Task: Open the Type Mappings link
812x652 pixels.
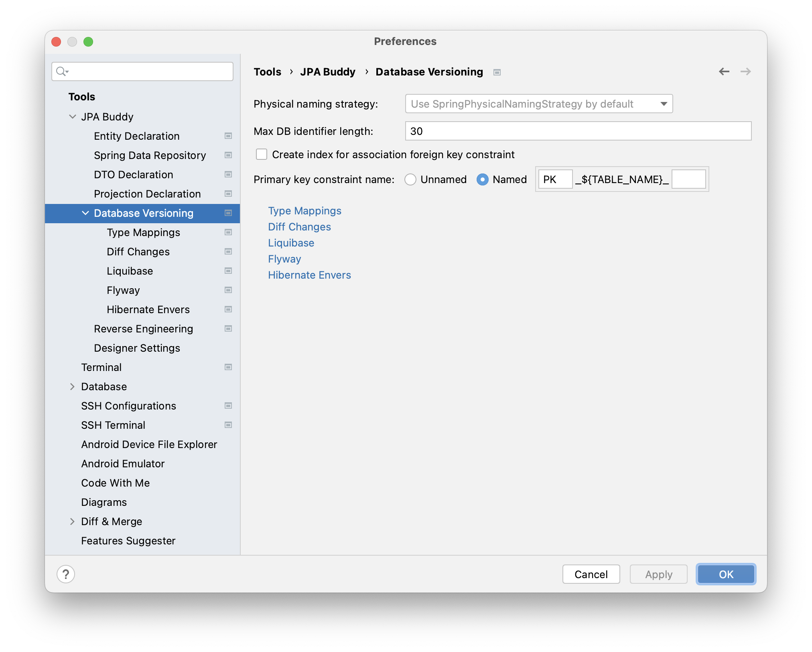Action: click(304, 211)
